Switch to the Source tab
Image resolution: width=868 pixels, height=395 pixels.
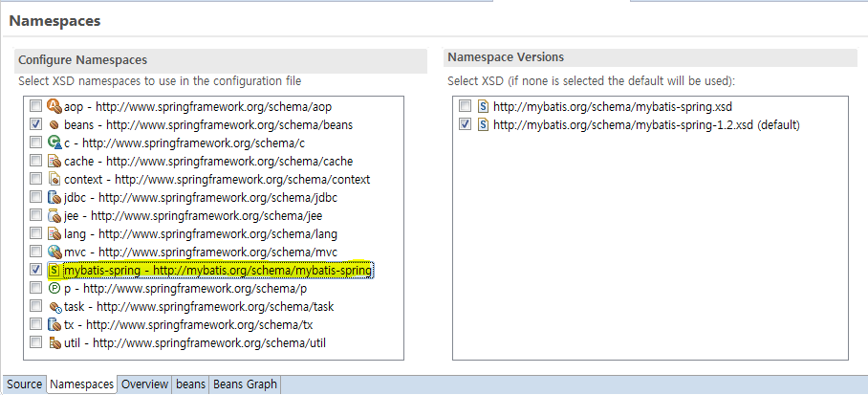[x=24, y=384]
